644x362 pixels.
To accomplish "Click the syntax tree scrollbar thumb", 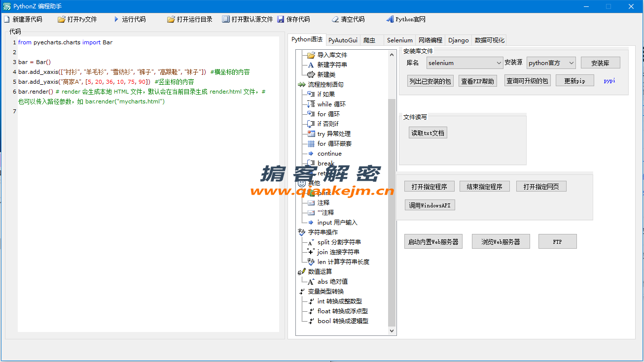I will [x=392, y=213].
